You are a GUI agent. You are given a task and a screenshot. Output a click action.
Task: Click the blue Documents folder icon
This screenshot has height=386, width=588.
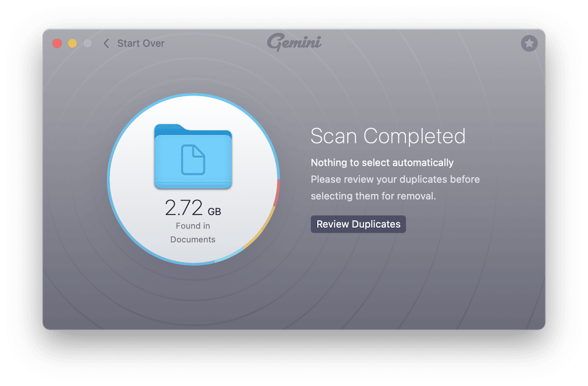[193, 156]
